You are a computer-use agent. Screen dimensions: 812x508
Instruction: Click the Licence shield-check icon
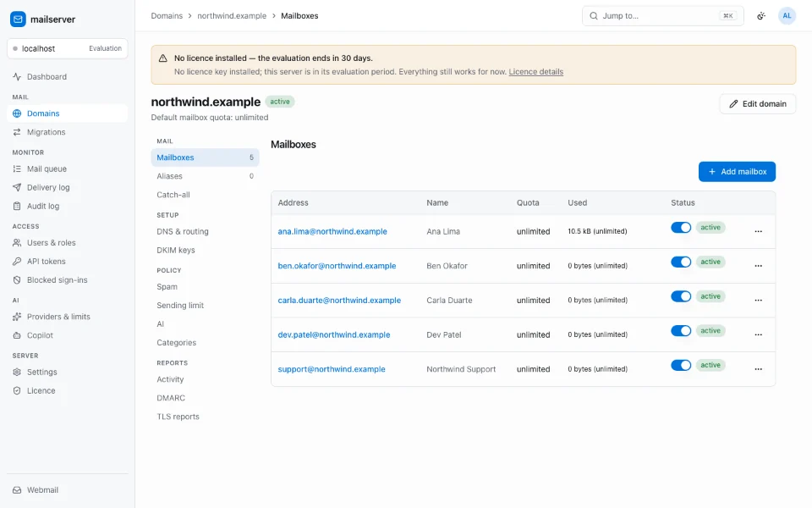[x=17, y=391]
